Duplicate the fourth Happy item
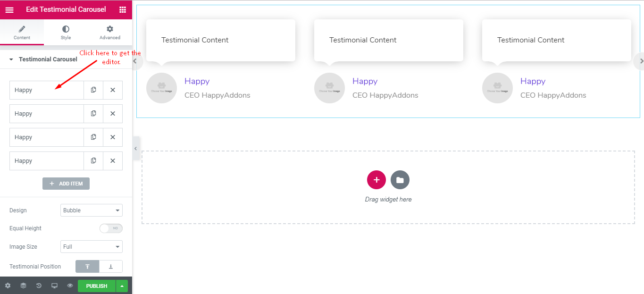644x294 pixels. pyautogui.click(x=93, y=161)
